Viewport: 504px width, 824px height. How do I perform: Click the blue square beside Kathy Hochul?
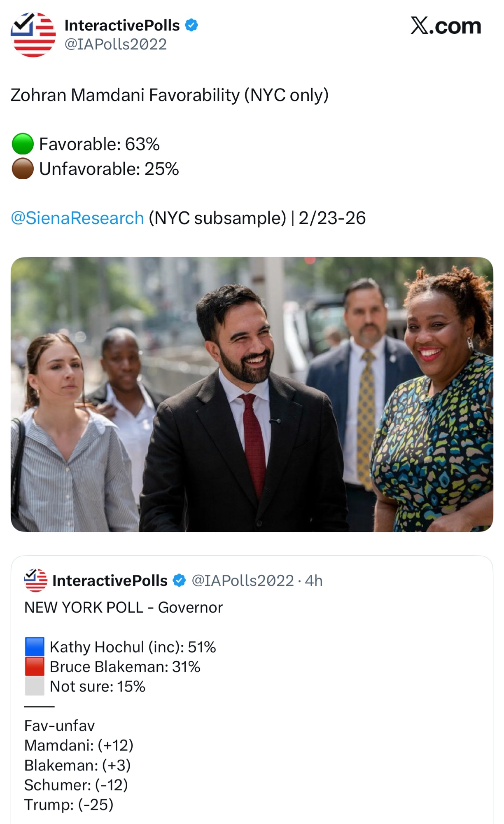point(35,647)
